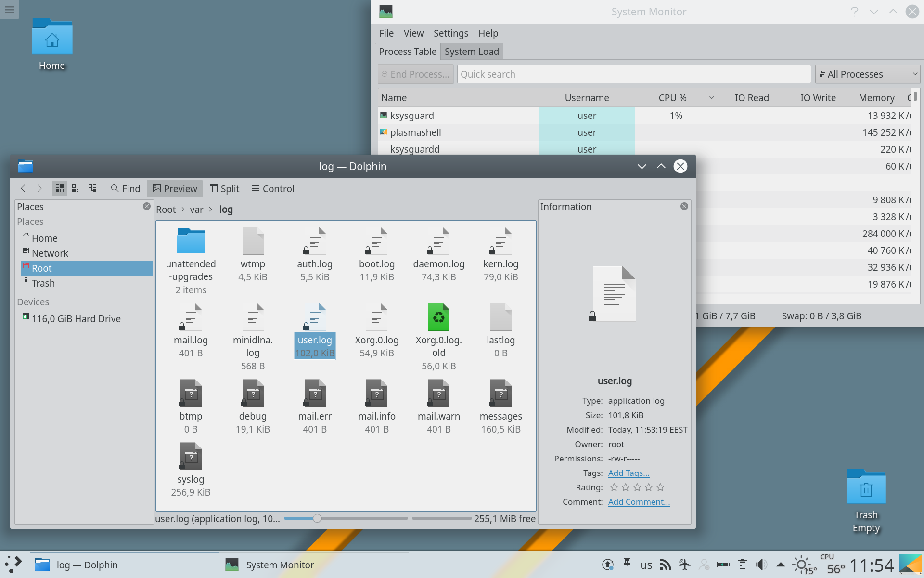Select the lastlog file icon
Image resolution: width=924 pixels, height=578 pixels.
click(x=500, y=317)
